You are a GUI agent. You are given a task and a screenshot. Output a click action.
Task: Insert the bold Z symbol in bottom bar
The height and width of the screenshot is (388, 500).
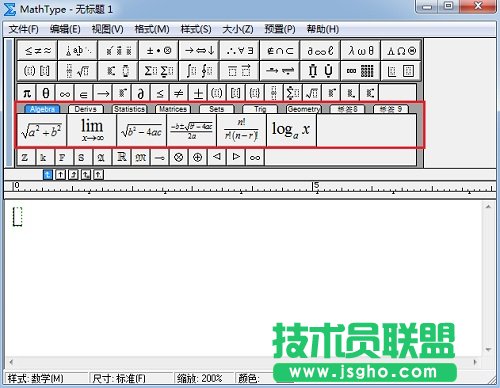[x=25, y=157]
